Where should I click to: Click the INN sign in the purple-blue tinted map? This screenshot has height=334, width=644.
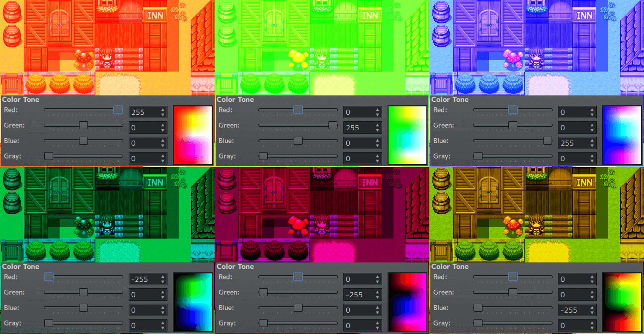click(x=584, y=15)
